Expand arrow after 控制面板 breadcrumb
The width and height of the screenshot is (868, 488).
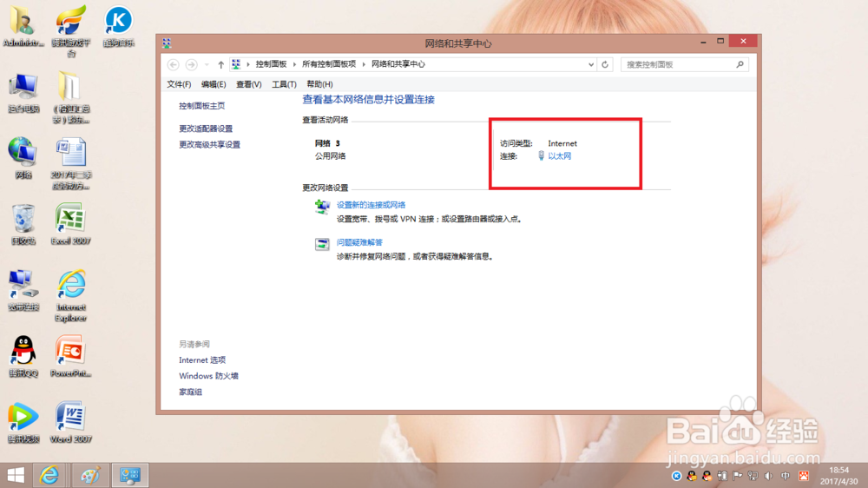pyautogui.click(x=294, y=64)
